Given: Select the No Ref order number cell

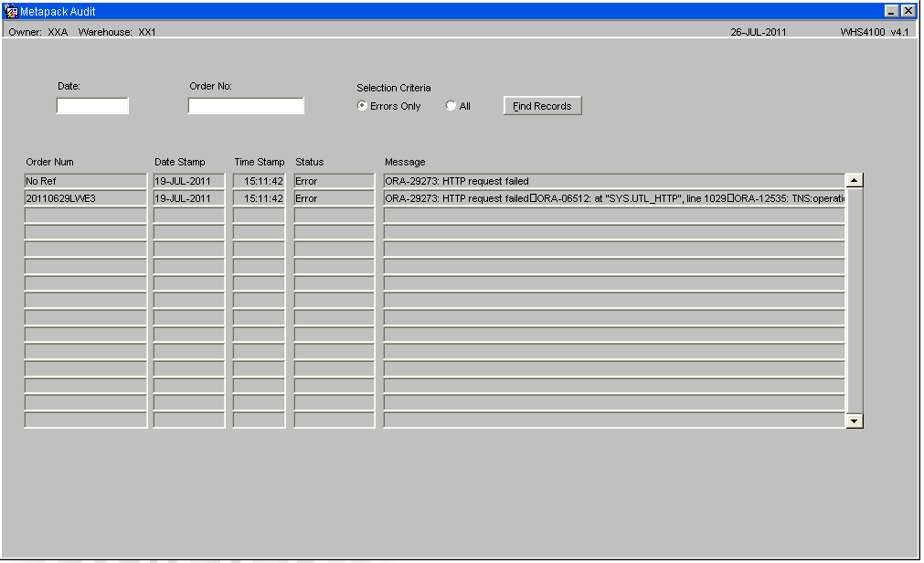Looking at the screenshot, I should click(85, 181).
